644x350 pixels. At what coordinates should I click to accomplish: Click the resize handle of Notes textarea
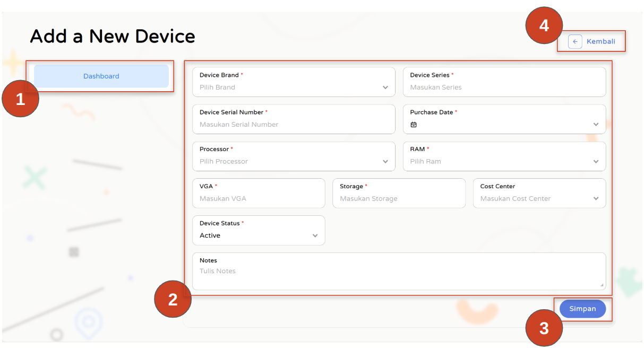pyautogui.click(x=602, y=285)
